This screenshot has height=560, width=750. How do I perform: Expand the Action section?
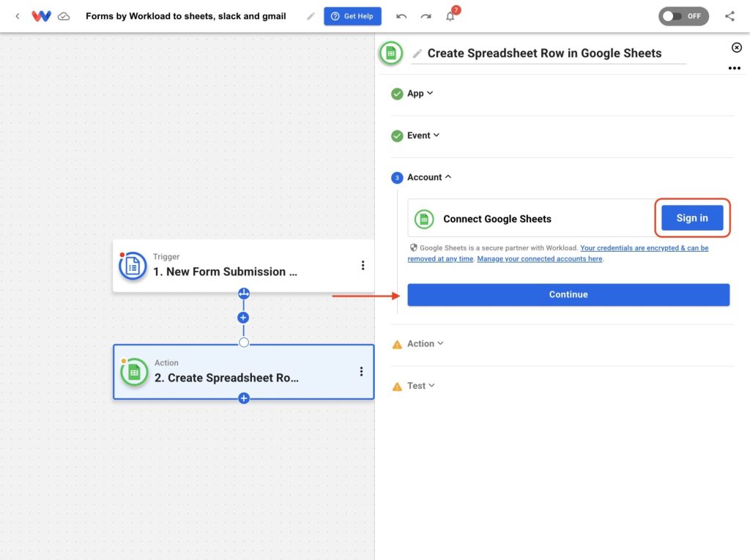(426, 343)
